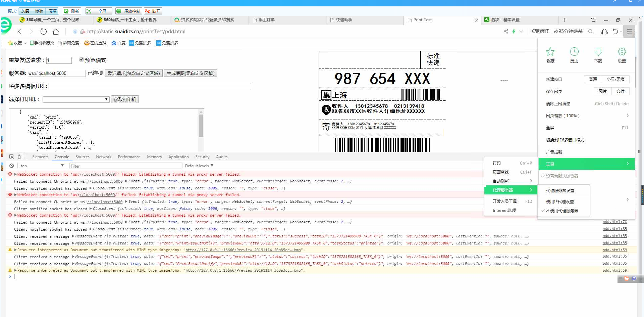This screenshot has height=317, width=644.
Task: Open 历史 history from the browser menu panel
Action: [x=574, y=55]
